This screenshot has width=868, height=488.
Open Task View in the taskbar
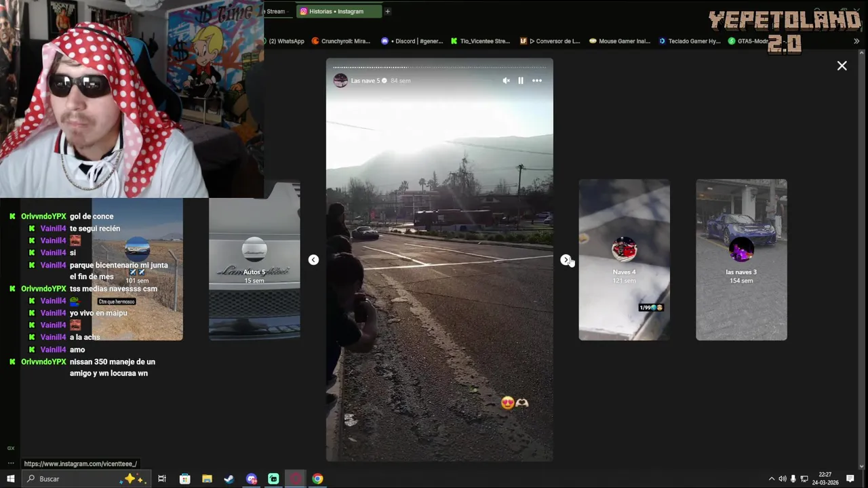pos(162,479)
